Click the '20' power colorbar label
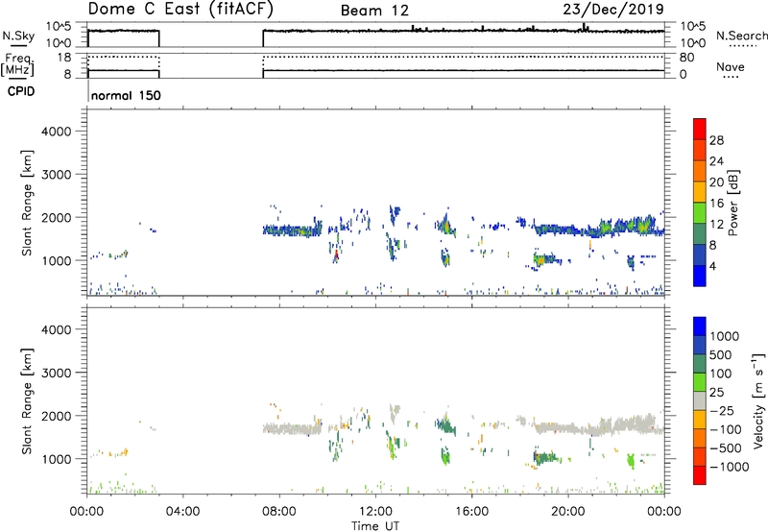Viewport: 768px width, 532px height. [716, 182]
